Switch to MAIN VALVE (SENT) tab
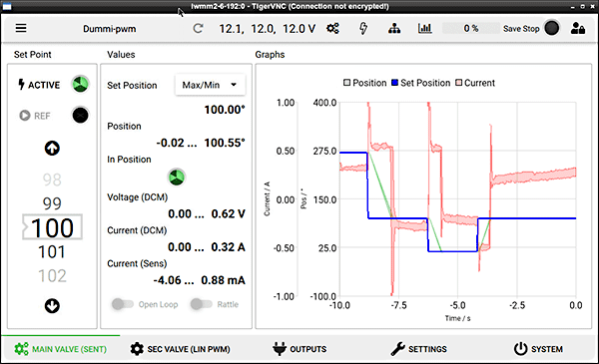 click(60, 349)
